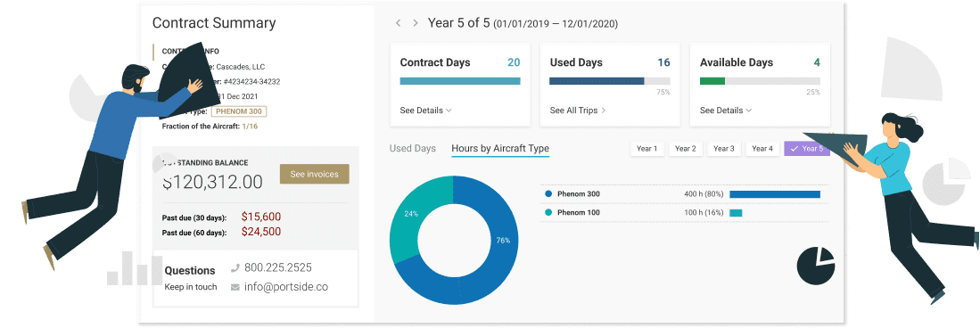The image size is (980, 328).
Task: Expand See Details under Contract Days
Action: click(425, 111)
